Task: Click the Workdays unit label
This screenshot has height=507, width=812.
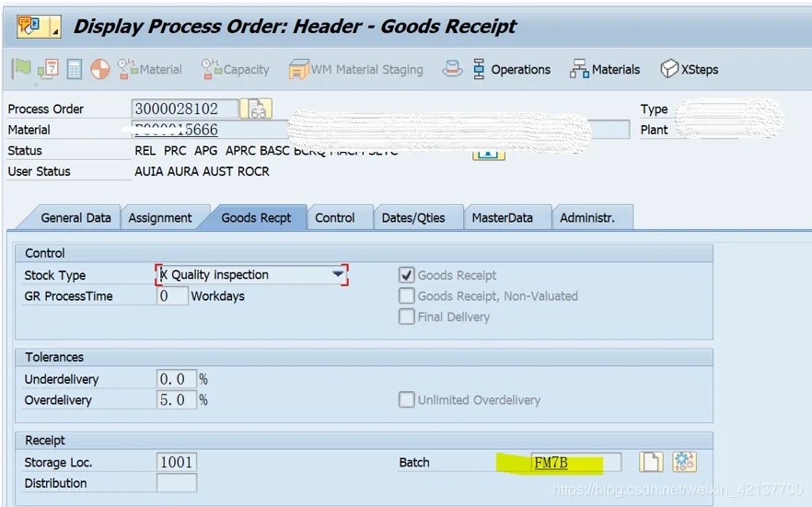Action: pyautogui.click(x=217, y=296)
